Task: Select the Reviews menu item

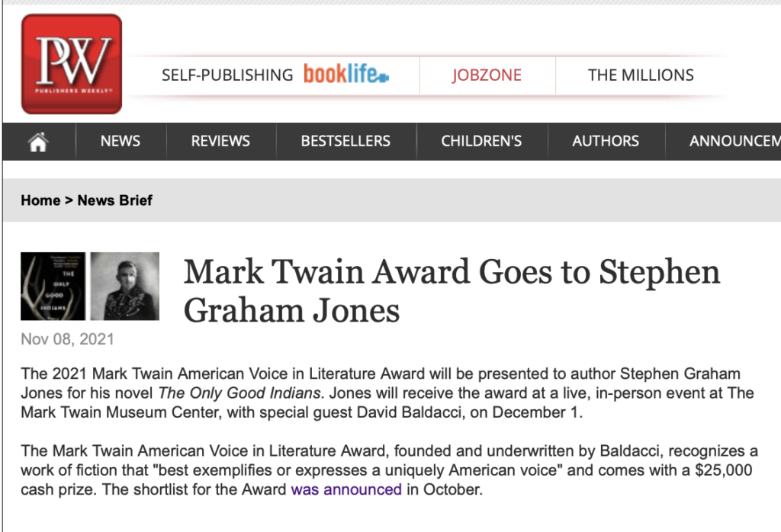Action: [x=220, y=141]
